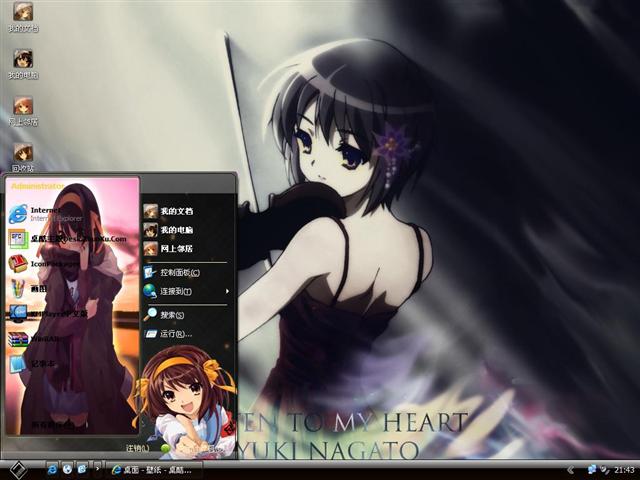Click the 21:43 taskbar clock
Image resolution: width=640 pixels, height=480 pixels.
(624, 470)
